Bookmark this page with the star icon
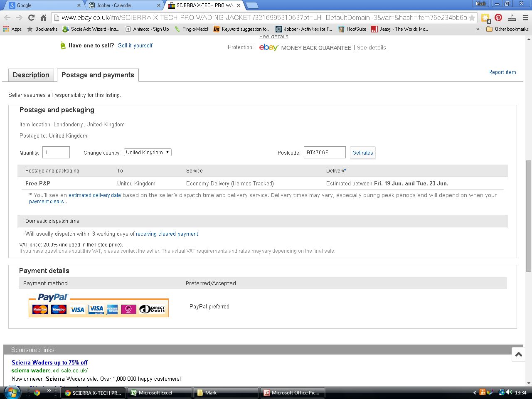This screenshot has height=399, width=532. click(x=472, y=18)
